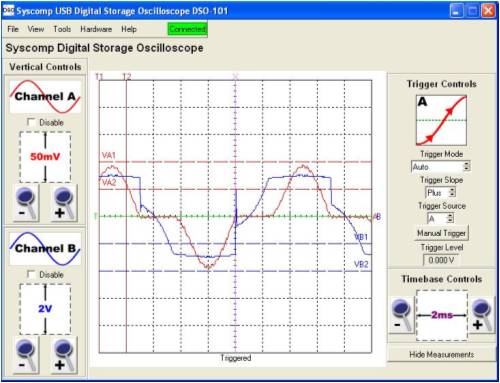Open the Hardware menu
This screenshot has height=383, width=500.
96,29
